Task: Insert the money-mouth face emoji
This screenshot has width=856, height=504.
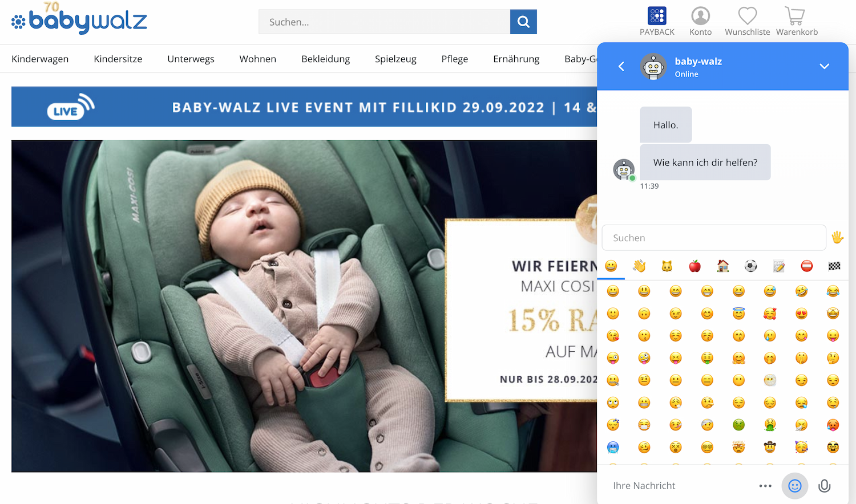Action: [707, 358]
